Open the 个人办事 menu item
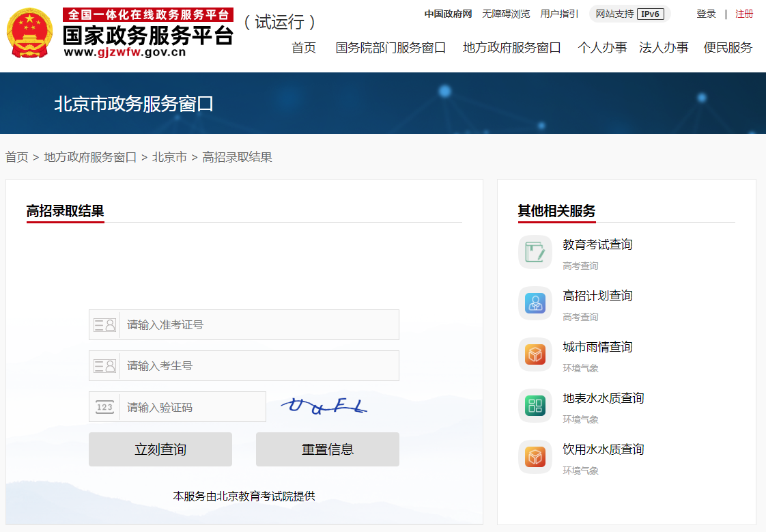 [x=602, y=48]
